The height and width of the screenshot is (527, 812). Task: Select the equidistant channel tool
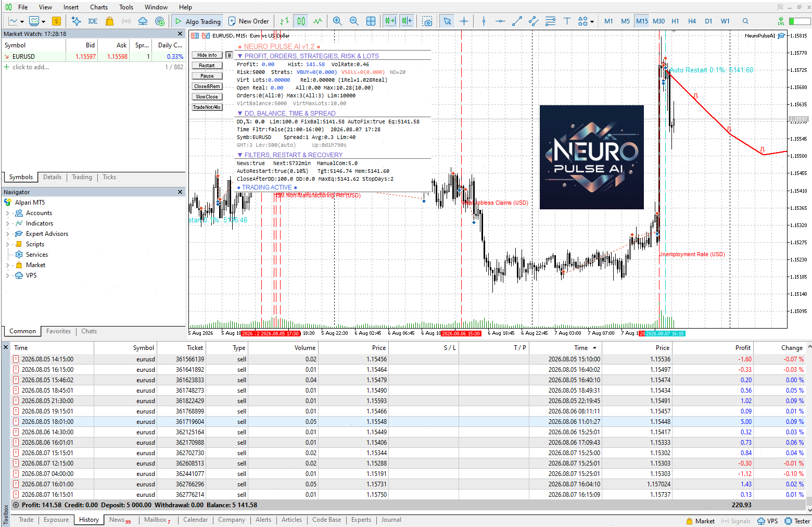click(534, 21)
